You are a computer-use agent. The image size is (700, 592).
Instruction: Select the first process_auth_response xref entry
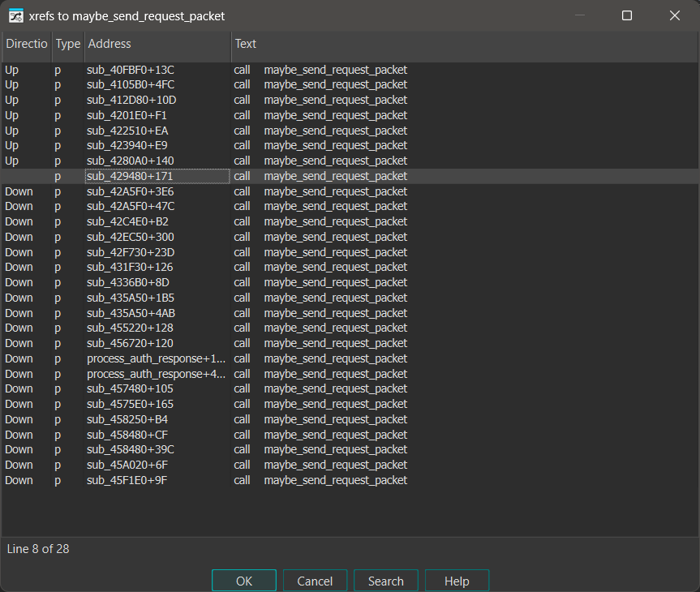pyautogui.click(x=156, y=358)
